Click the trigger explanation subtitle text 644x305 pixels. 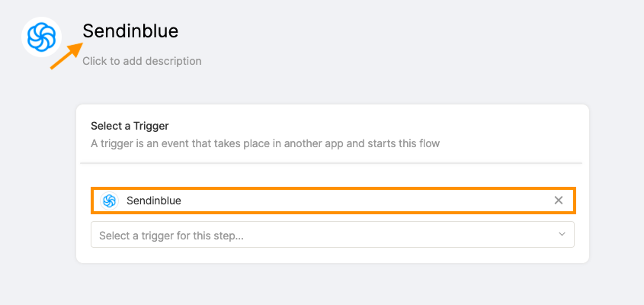[x=265, y=144]
